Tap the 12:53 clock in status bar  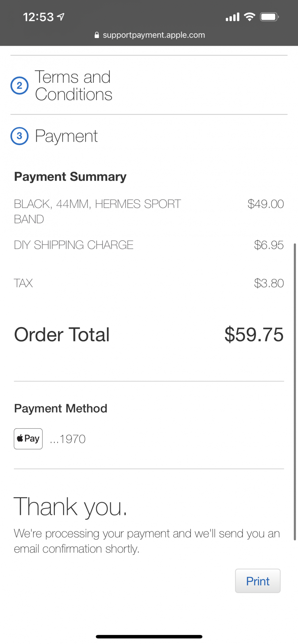[38, 17]
